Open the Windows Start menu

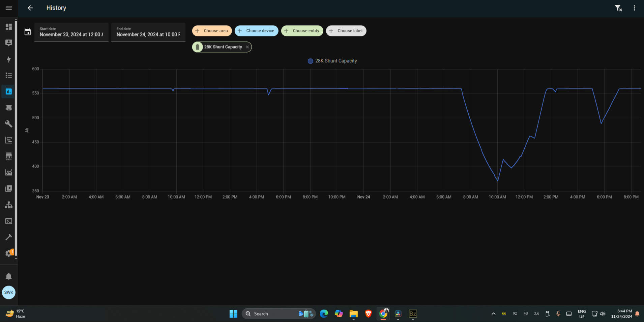(233, 314)
